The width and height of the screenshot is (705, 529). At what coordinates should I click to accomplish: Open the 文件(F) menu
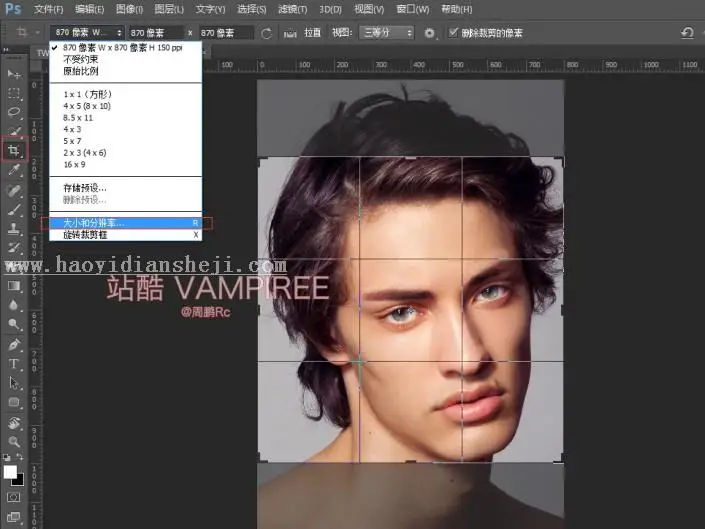click(x=49, y=9)
